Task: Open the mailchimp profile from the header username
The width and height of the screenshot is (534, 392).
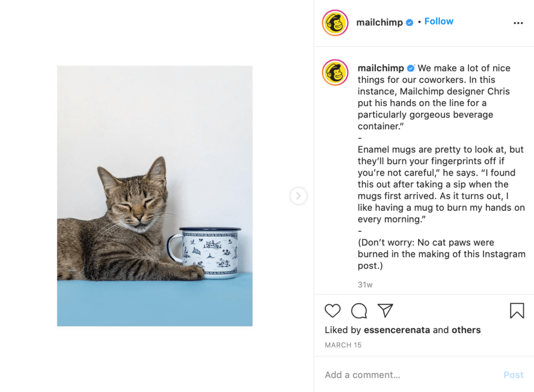Action: click(x=380, y=22)
